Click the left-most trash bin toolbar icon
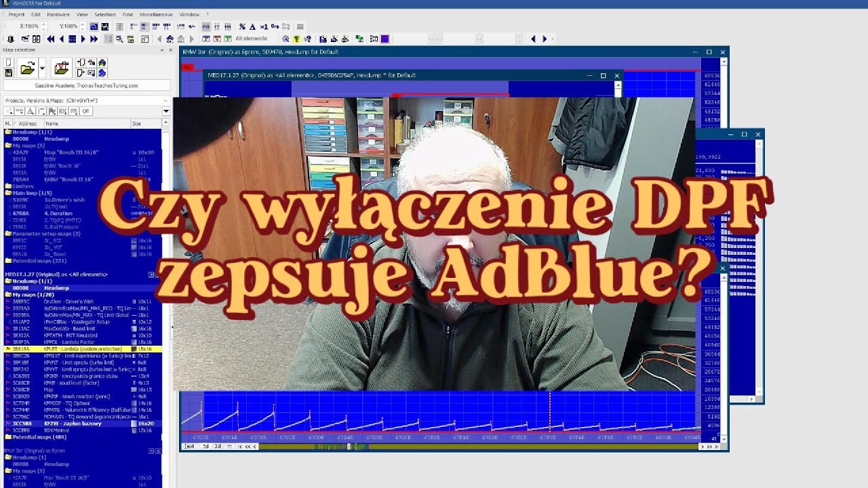 tap(11, 39)
